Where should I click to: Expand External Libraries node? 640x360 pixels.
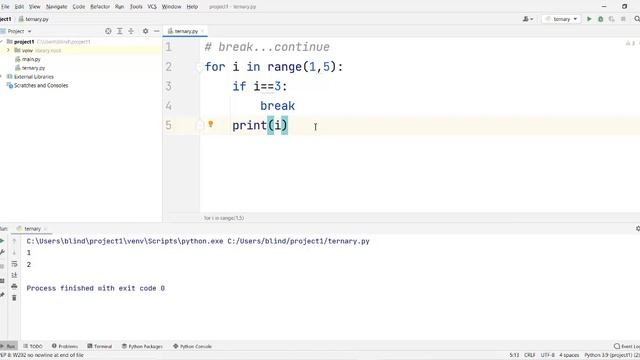(1, 77)
